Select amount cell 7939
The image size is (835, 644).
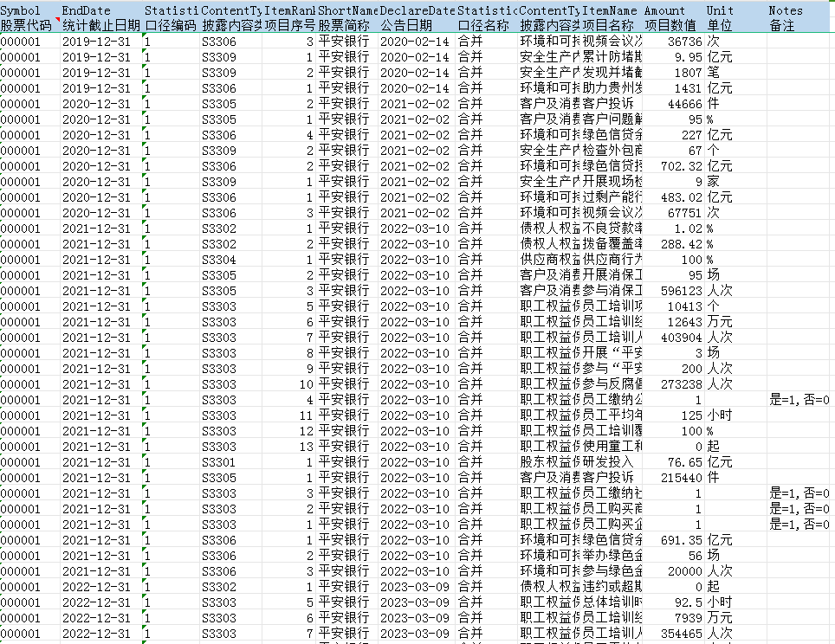click(674, 618)
